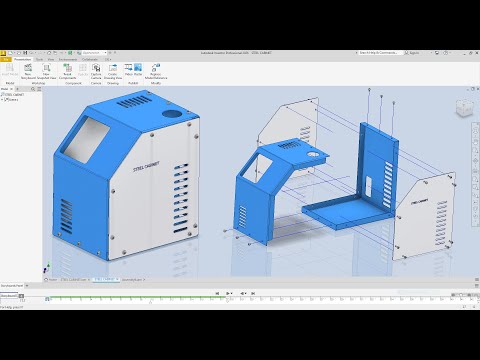
Task: Click the Inventor application logo icon
Action: 3,53
